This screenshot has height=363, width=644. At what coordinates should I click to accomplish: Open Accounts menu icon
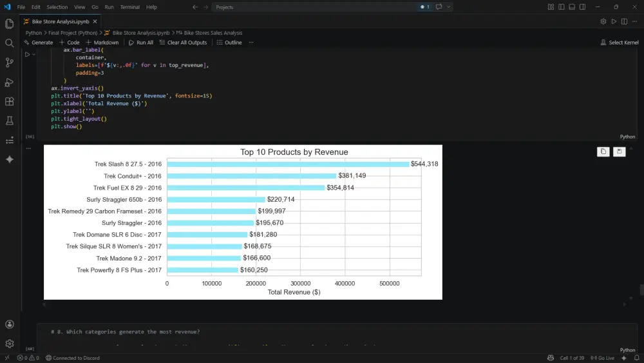[10, 324]
